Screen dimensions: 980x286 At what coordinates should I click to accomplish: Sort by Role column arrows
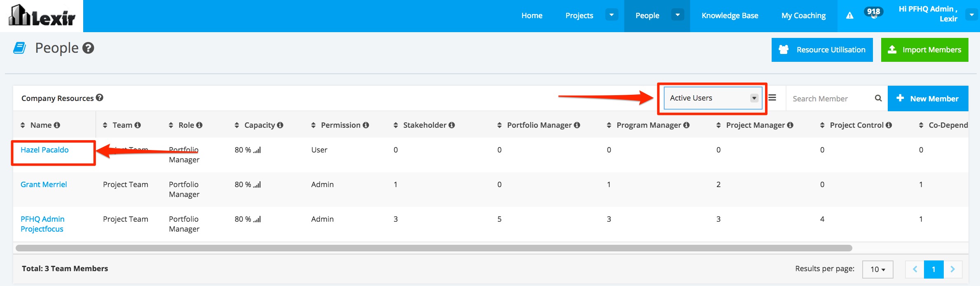click(x=171, y=125)
